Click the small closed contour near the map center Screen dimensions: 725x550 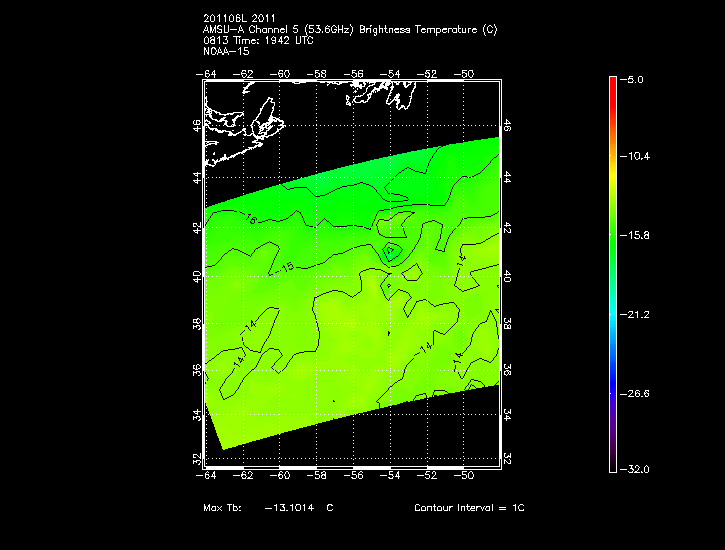[x=392, y=249]
